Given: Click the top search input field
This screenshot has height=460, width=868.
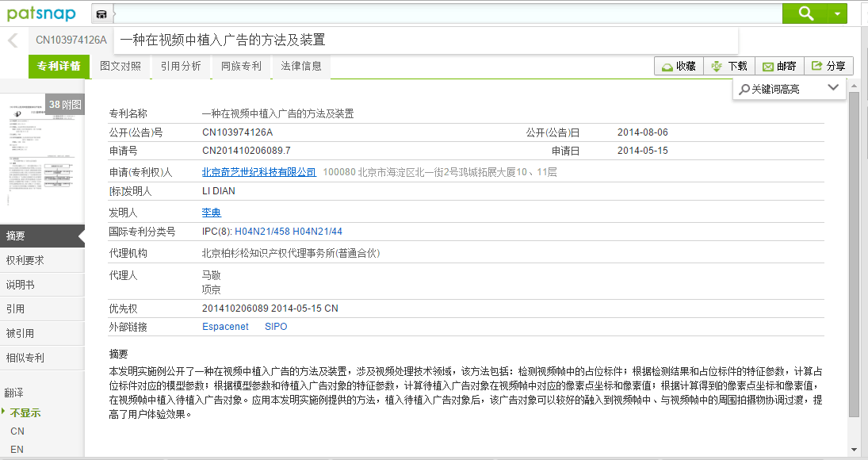Looking at the screenshot, I should pos(448,13).
